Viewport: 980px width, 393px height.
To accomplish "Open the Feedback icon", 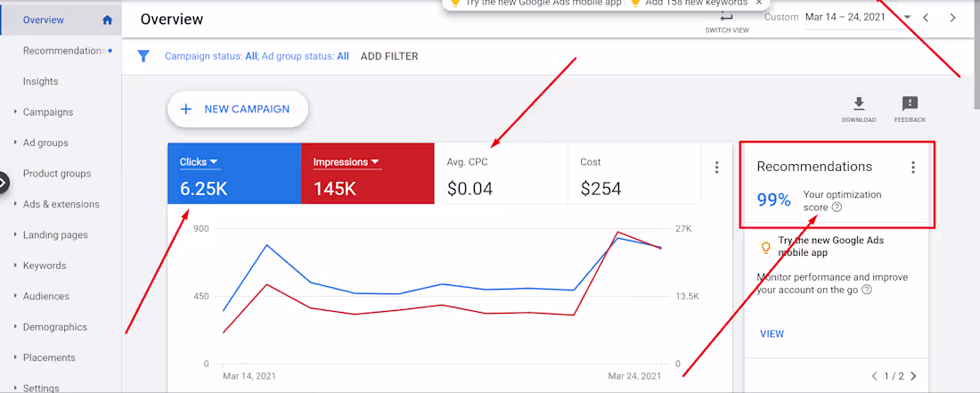I will click(x=910, y=104).
